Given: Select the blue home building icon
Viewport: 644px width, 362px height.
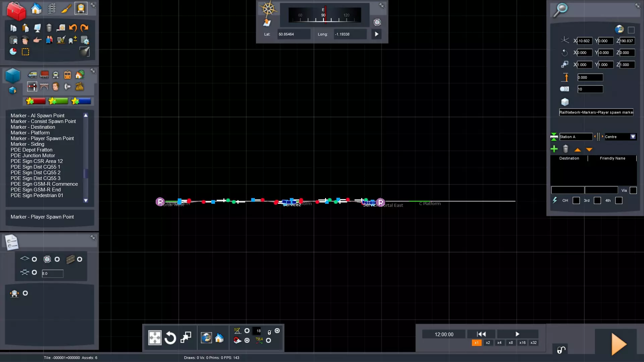Looking at the screenshot, I should [36, 9].
